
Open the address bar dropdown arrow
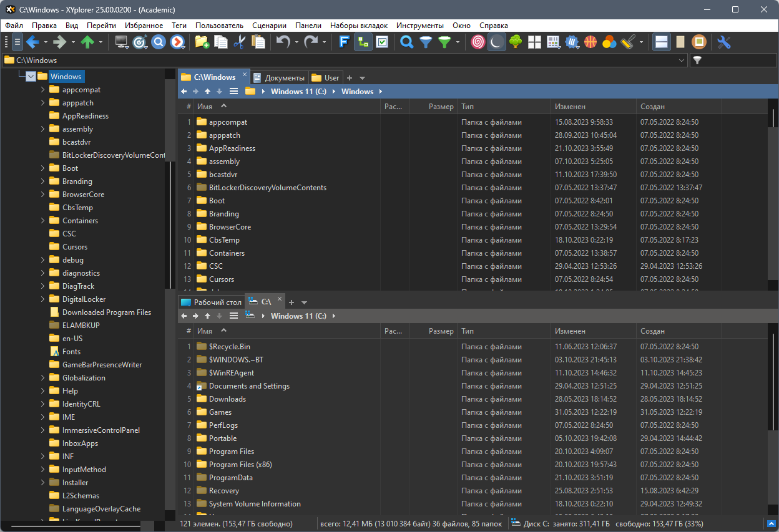682,60
